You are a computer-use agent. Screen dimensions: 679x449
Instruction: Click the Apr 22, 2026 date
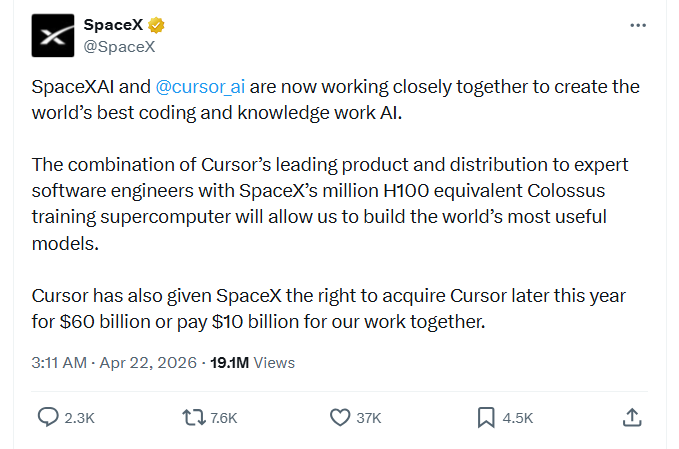click(149, 362)
